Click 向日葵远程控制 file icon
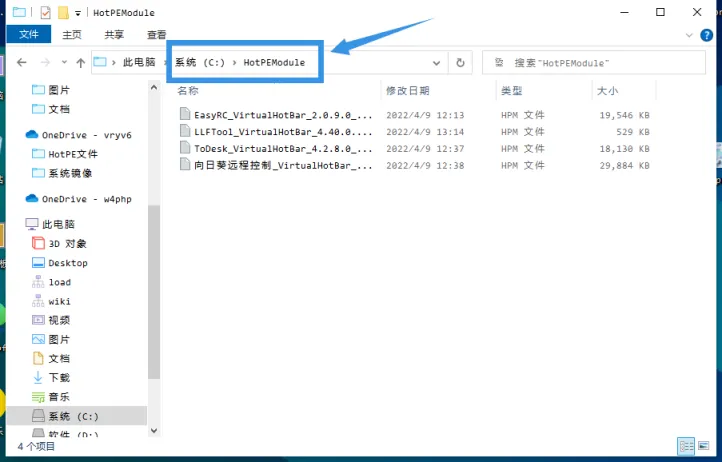The width and height of the screenshot is (722, 462). click(x=185, y=164)
